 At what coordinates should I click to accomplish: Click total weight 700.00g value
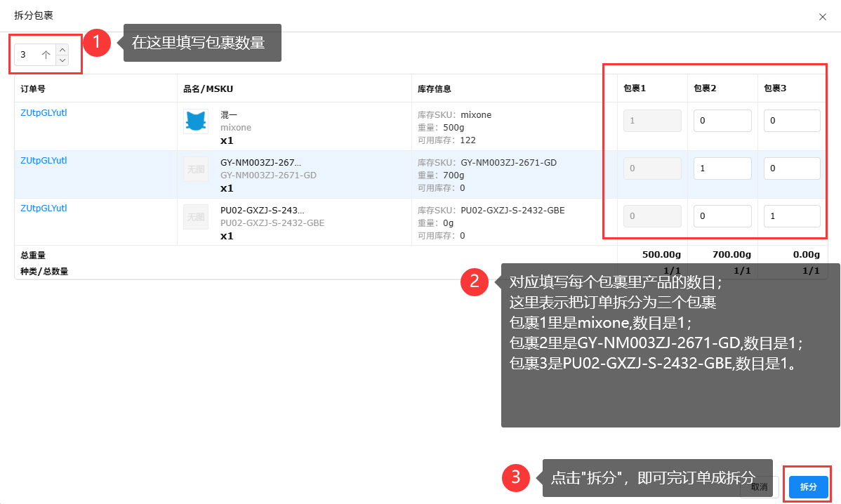click(x=731, y=255)
